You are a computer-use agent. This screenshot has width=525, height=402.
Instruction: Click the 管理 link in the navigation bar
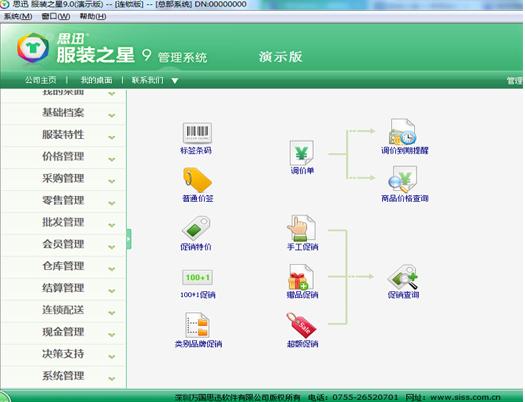[515, 81]
